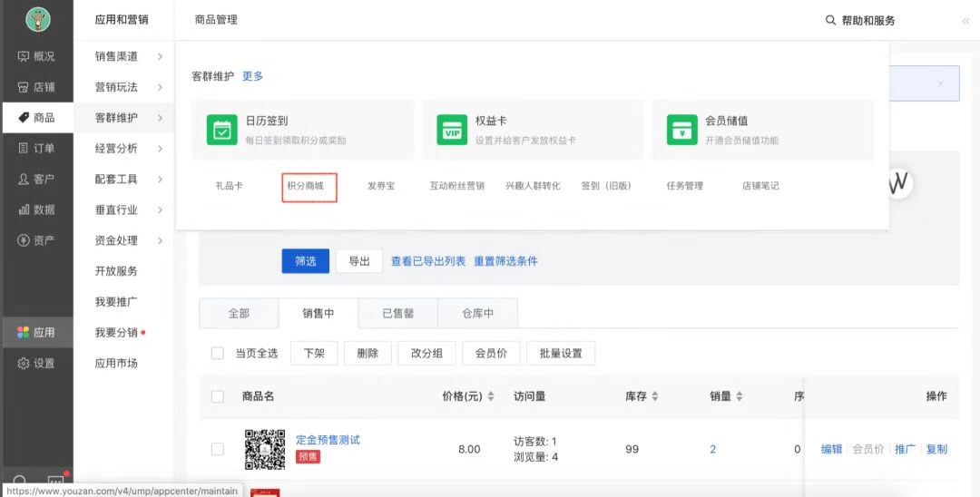Screen dimensions: 980x497
Task: Open 礼品卡 in the popup
Action: click(230, 185)
